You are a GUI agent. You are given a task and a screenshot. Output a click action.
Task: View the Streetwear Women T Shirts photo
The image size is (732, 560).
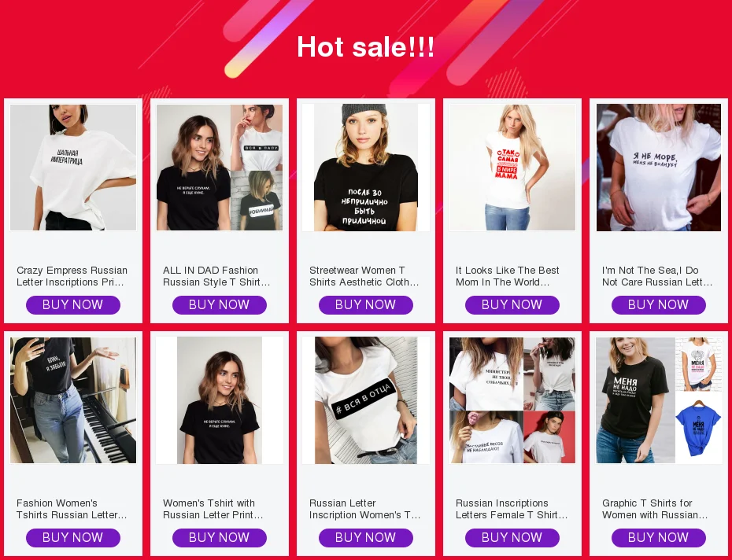[366, 168]
